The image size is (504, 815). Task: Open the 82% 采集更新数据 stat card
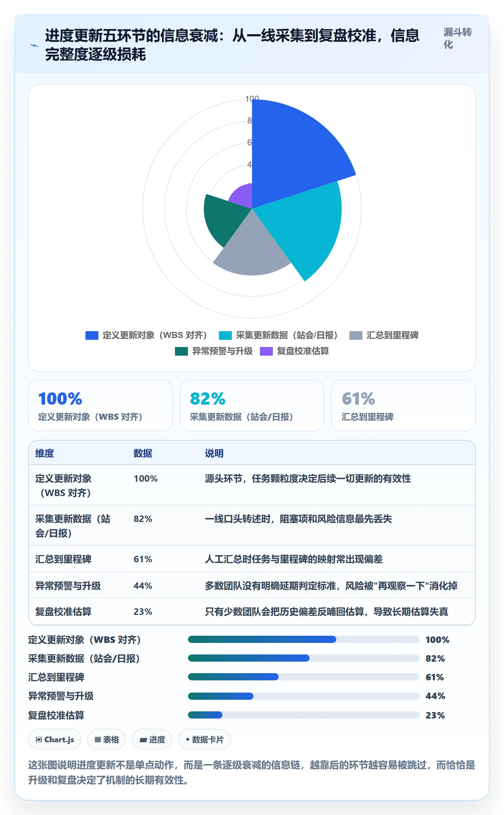252,405
